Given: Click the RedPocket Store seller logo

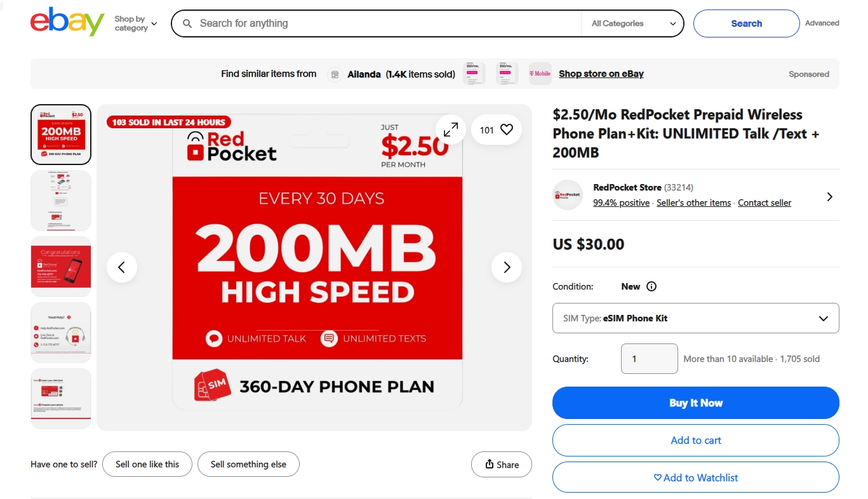Looking at the screenshot, I should coord(568,195).
